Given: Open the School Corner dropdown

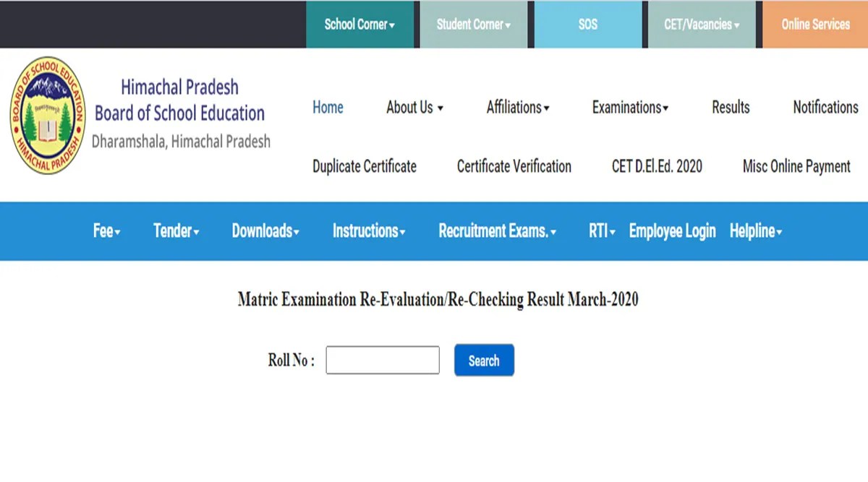Looking at the screenshot, I should click(x=359, y=24).
